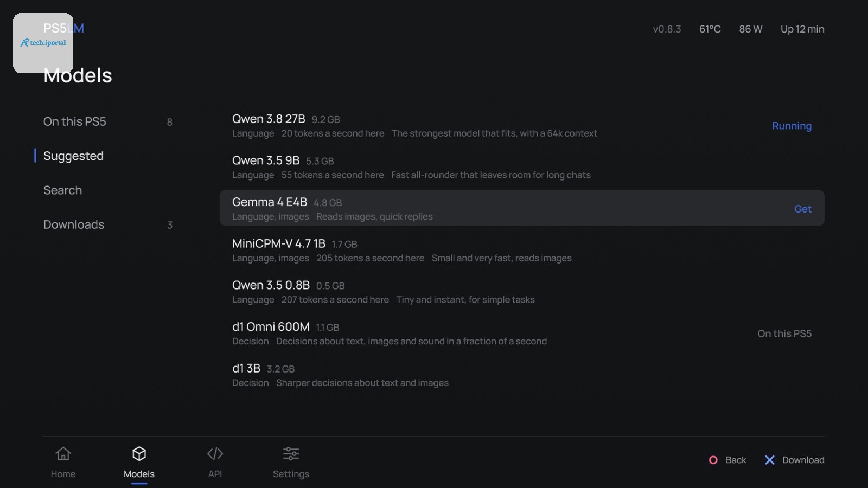The image size is (868, 488).
Task: Open the API code brackets icon
Action: tap(215, 453)
